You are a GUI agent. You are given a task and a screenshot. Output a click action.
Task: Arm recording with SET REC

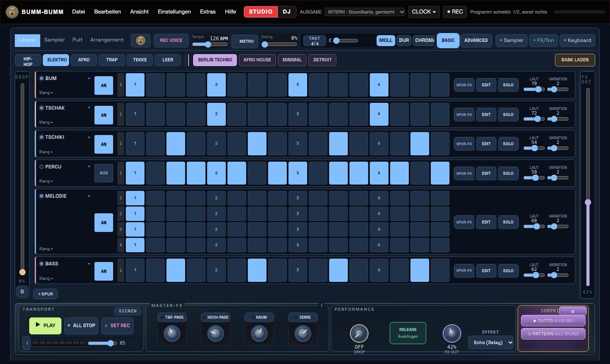[117, 325]
